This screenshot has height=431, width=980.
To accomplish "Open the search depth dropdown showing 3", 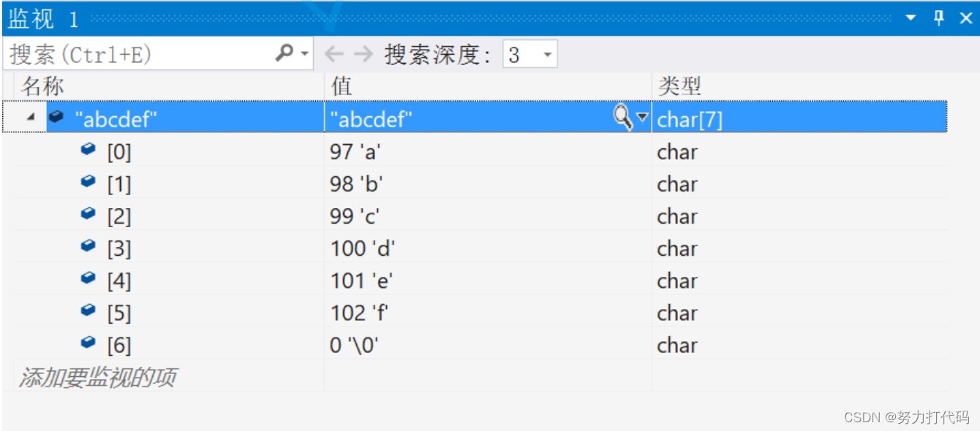I will 546,53.
